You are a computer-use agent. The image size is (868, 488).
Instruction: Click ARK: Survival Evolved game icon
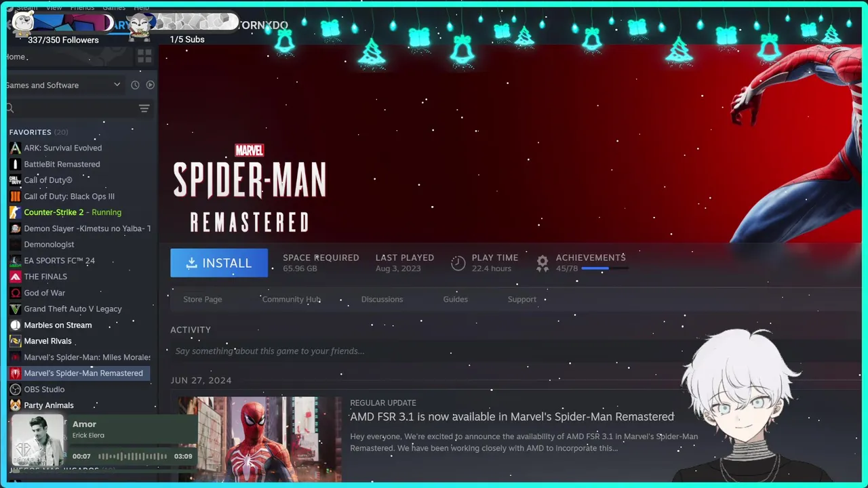click(15, 148)
